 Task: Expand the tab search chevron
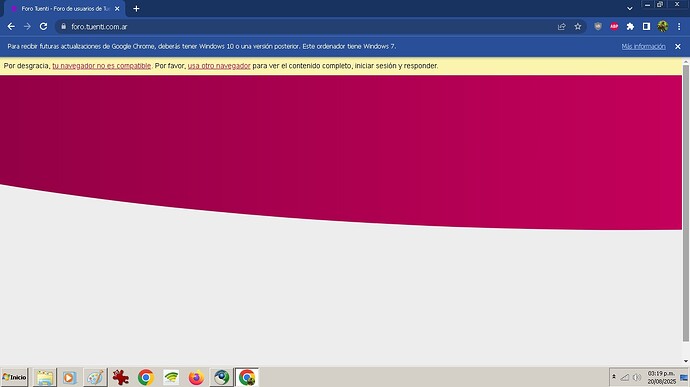pos(630,8)
